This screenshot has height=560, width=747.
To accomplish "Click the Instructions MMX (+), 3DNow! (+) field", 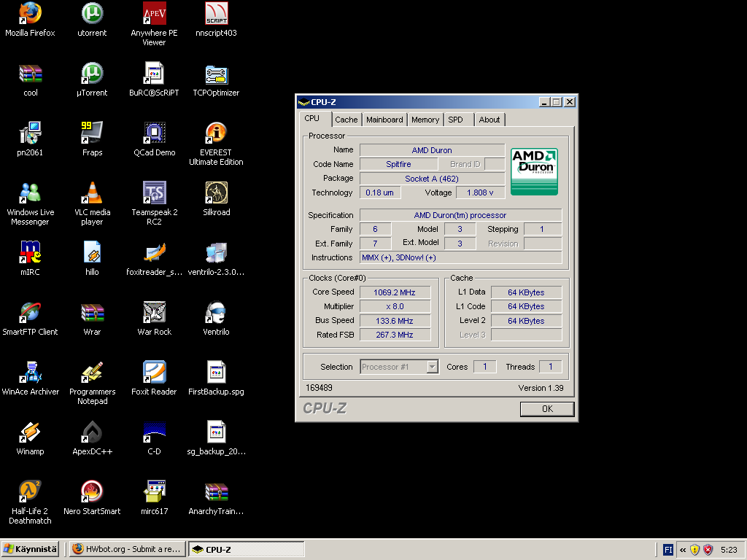I will click(x=461, y=257).
